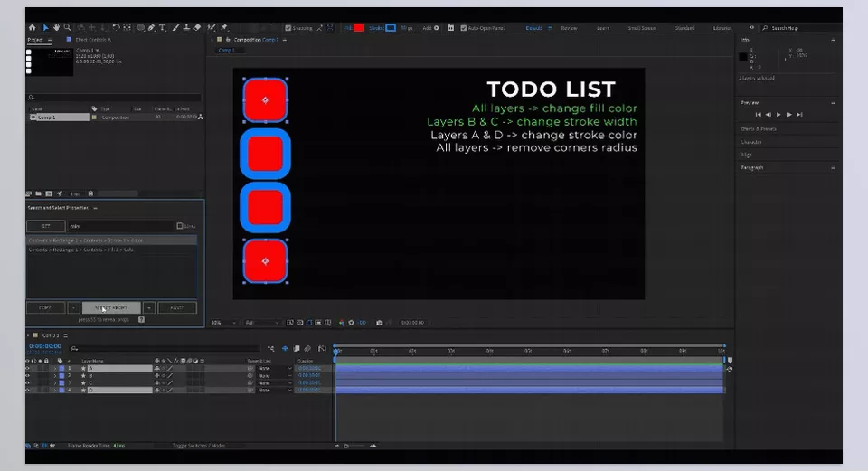Screen dimensions: 868x471
Task: Click the PASTE button
Action: [x=177, y=307]
